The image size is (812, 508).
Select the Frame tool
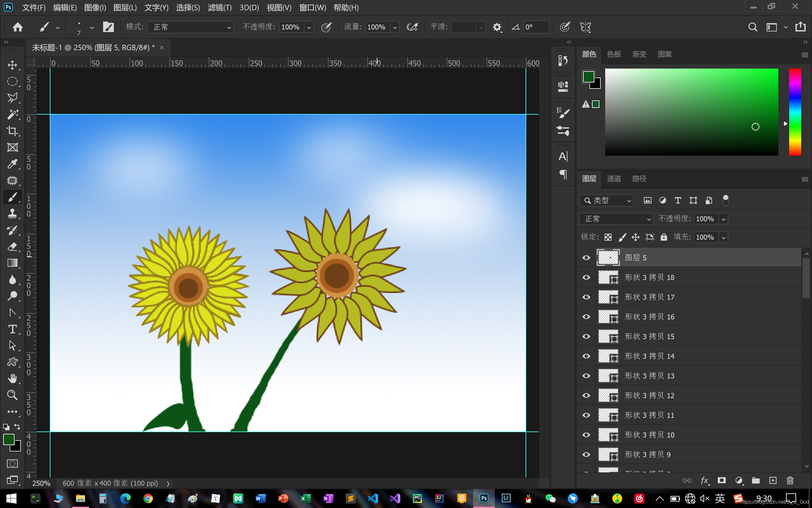click(x=12, y=147)
